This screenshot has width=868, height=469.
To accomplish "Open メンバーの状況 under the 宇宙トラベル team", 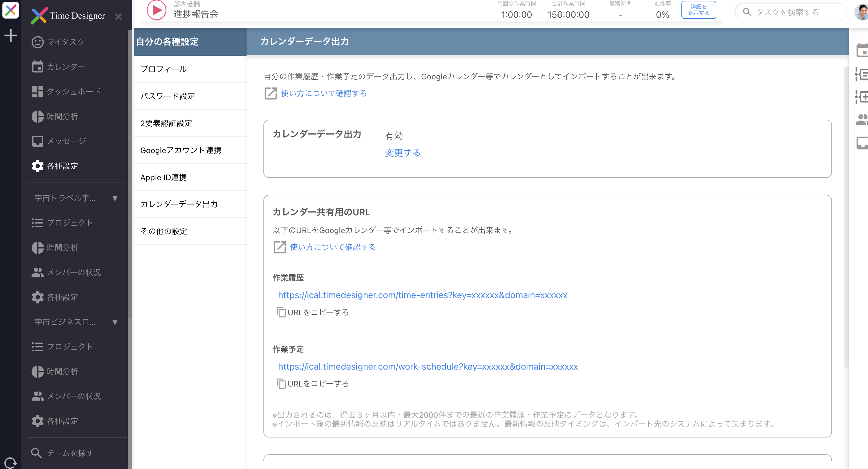I will [66, 272].
